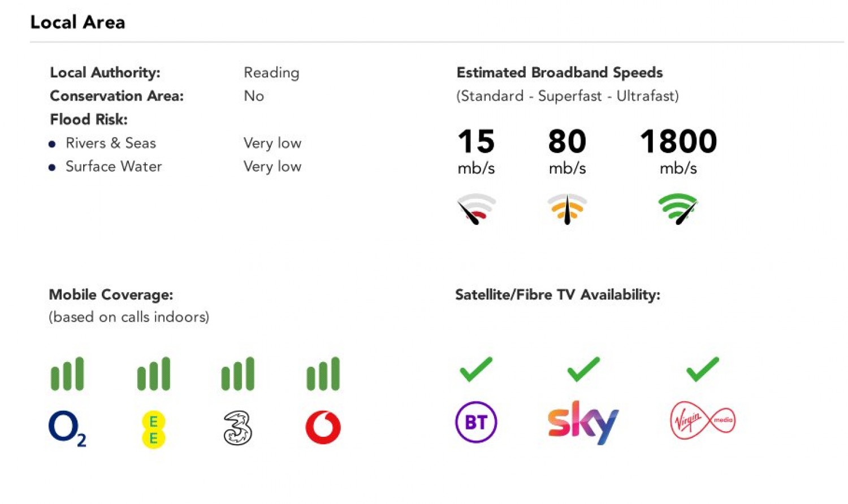
Task: Click the Vodafone logo
Action: tap(323, 427)
